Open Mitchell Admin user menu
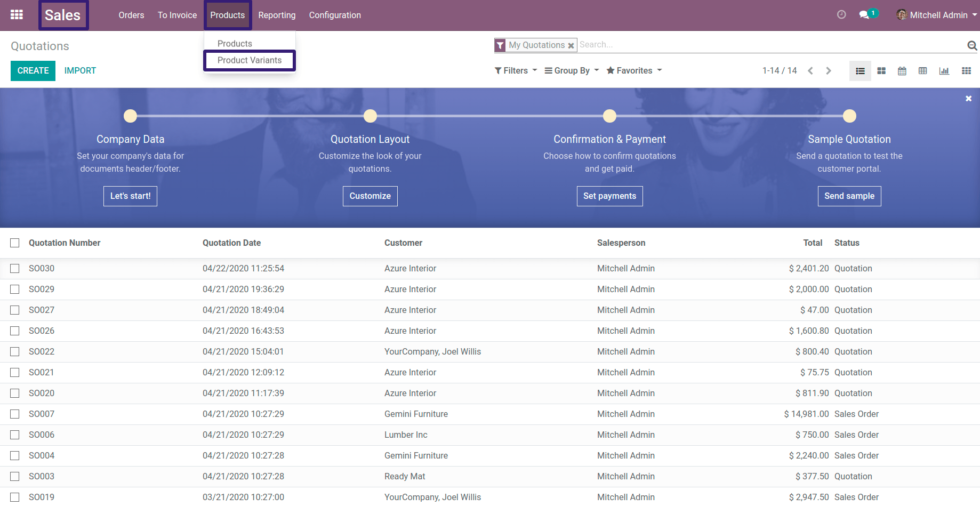Image resolution: width=980 pixels, height=506 pixels. click(x=937, y=15)
